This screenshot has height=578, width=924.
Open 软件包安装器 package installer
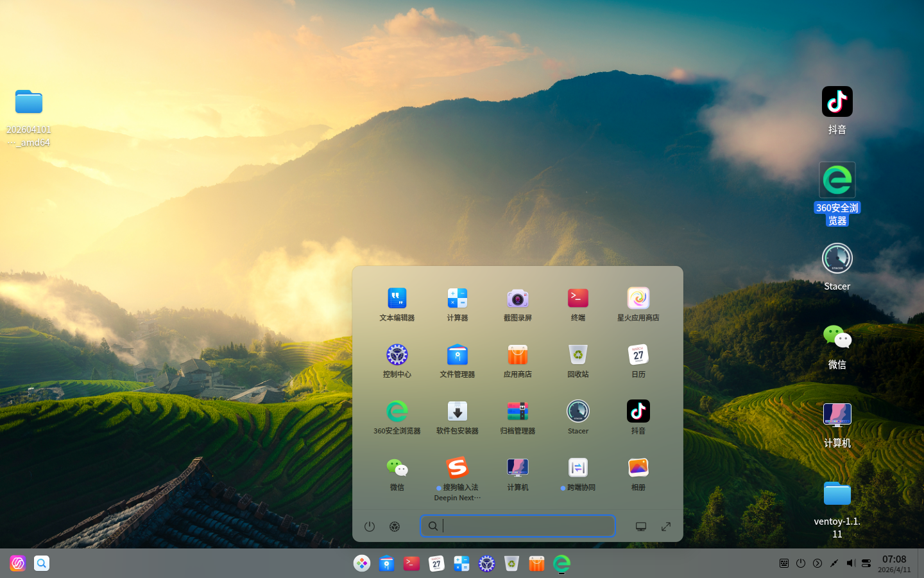(x=457, y=412)
